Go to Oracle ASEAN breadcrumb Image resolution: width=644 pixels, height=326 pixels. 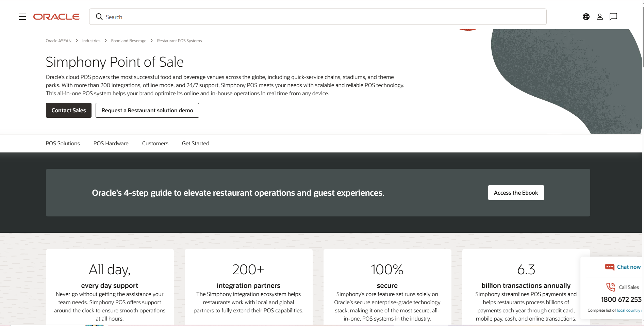click(x=59, y=41)
